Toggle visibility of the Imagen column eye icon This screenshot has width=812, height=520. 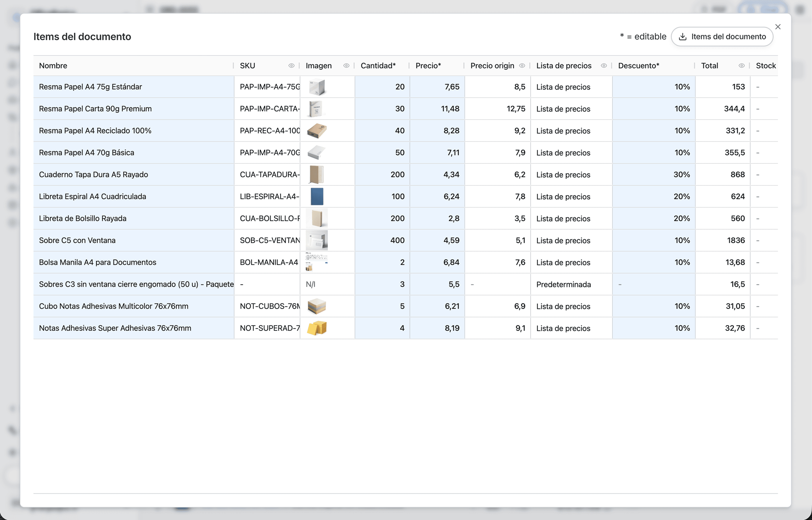click(346, 66)
